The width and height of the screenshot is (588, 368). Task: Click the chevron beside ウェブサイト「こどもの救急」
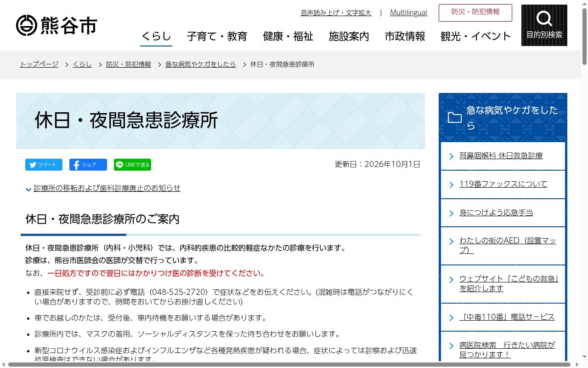tap(452, 280)
